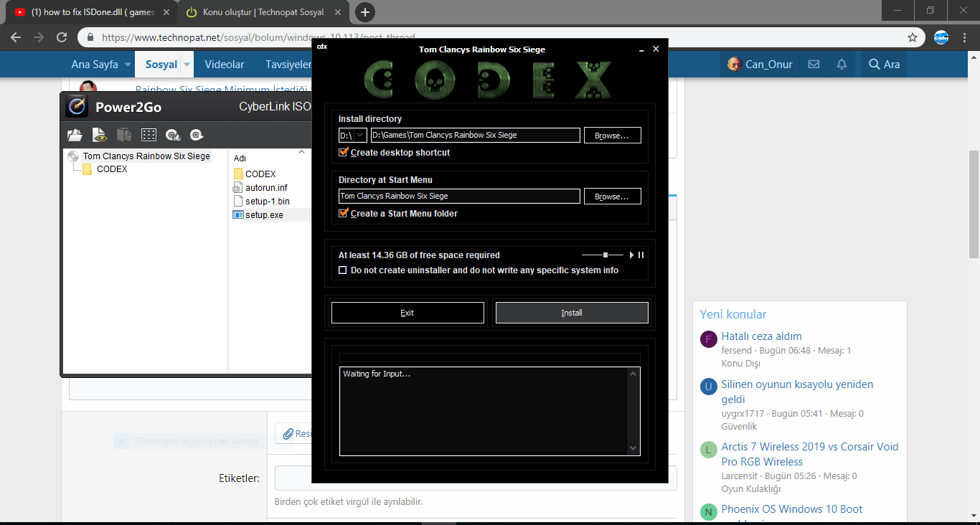
Task: Open Videolar in Technopat navbar
Action: click(225, 65)
